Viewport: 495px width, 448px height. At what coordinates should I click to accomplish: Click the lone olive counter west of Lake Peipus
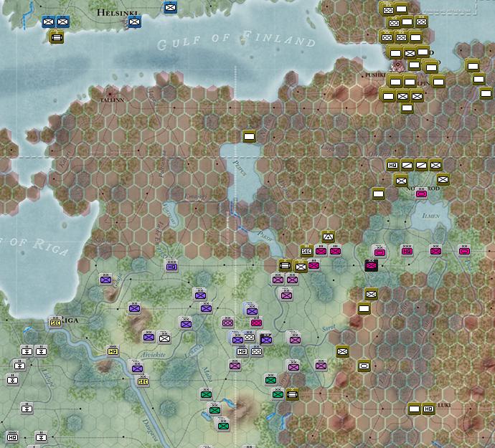tap(249, 136)
